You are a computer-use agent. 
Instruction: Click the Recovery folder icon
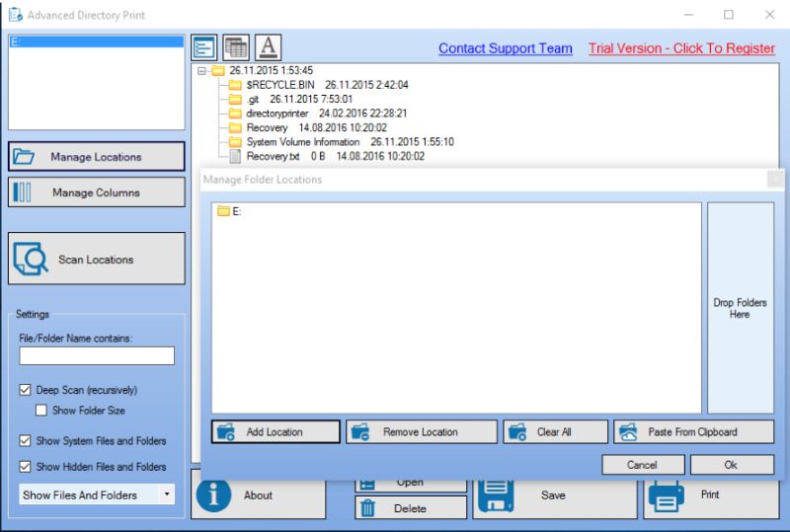click(x=235, y=127)
